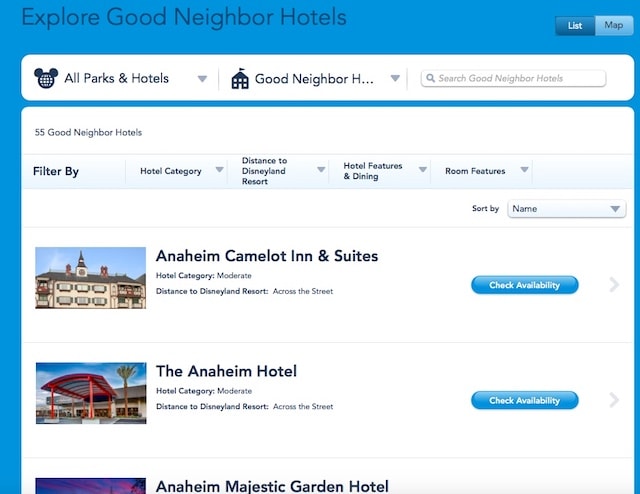Open The Anaheim Hotel details chevron
Image resolution: width=640 pixels, height=494 pixels.
coord(614,400)
